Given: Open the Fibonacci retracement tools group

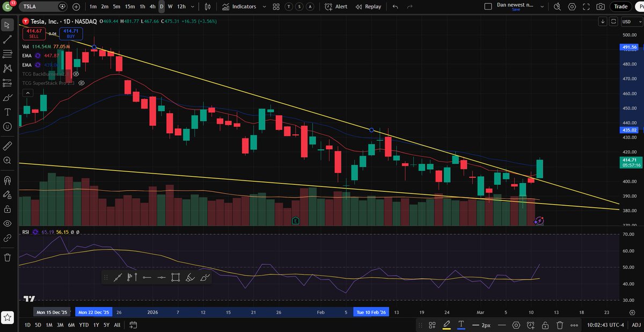Looking at the screenshot, I should (x=8, y=54).
